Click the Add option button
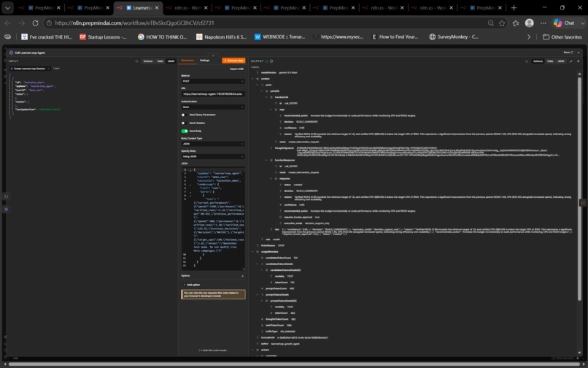Viewport: 588px width, 368px height. [192, 285]
